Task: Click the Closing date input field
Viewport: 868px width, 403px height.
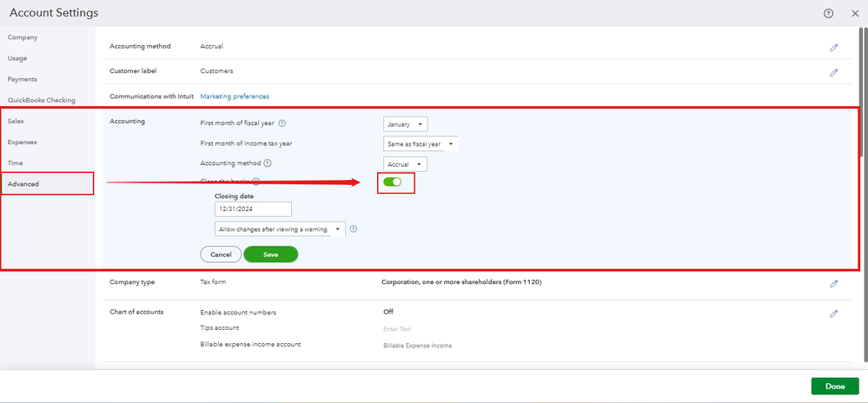Action: pos(252,209)
